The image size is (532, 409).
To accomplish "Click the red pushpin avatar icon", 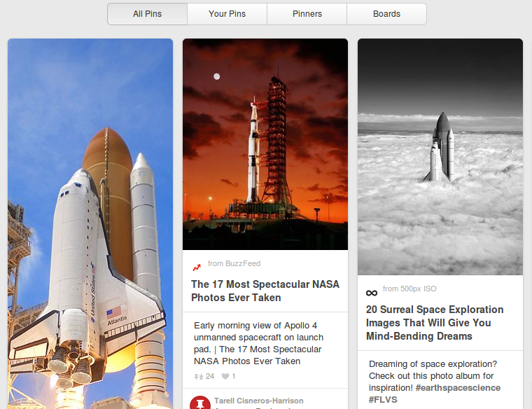I will (x=200, y=403).
